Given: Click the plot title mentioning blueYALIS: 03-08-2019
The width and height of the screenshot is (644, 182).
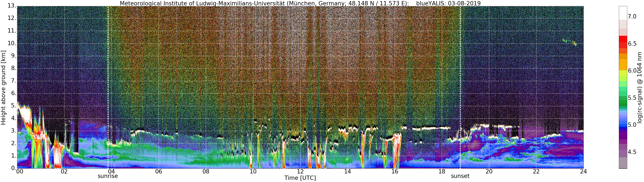Looking at the screenshot, I should pyautogui.click(x=300, y=3).
